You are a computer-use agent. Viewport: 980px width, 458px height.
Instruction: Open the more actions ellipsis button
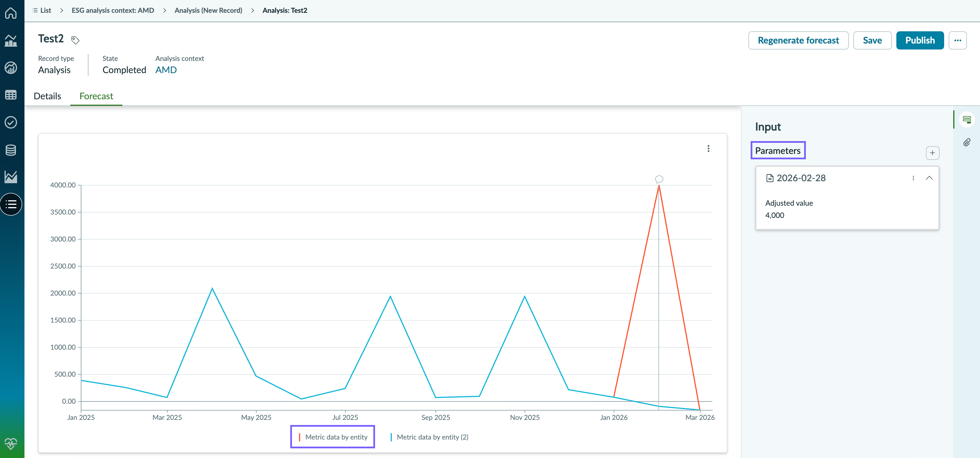pyautogui.click(x=957, y=40)
